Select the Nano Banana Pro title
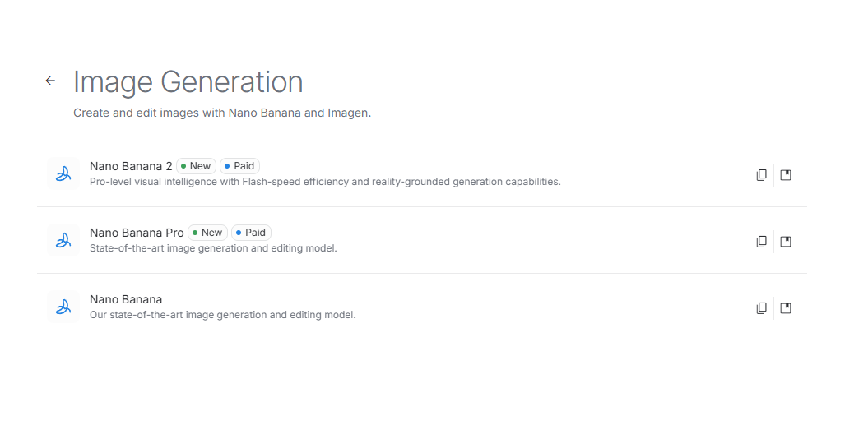 pos(137,233)
